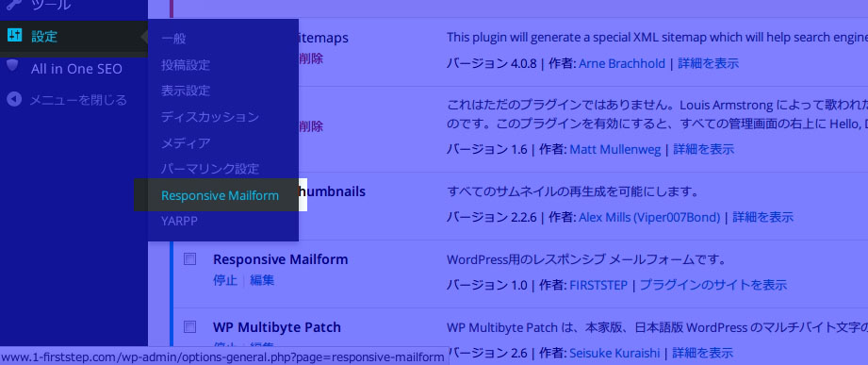
Task: Open Responsive Mailform settings submenu entry
Action: (x=220, y=195)
